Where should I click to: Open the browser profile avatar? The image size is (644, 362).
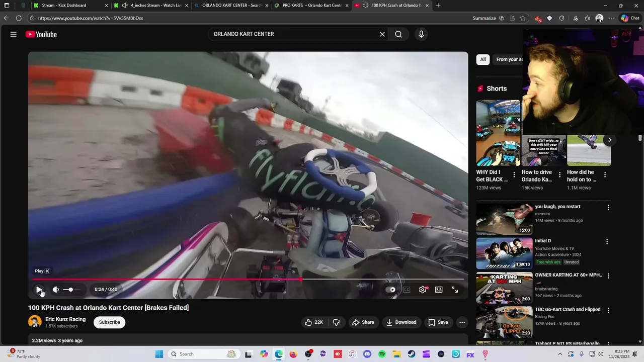pyautogui.click(x=599, y=18)
